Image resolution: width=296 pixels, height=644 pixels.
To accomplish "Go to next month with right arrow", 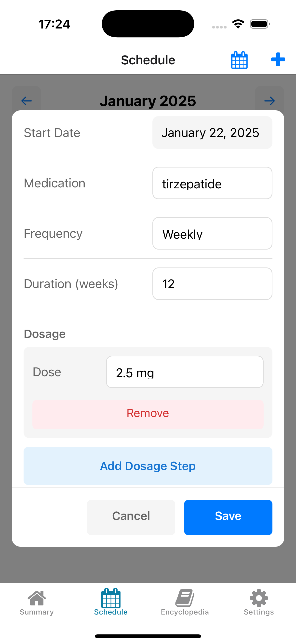I will [269, 101].
